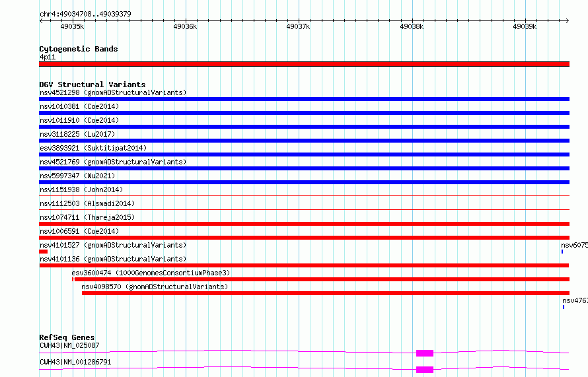Viewport: 588px width, 377px height.
Task: Click small blue marker under nsv6075
Action: tap(562, 252)
